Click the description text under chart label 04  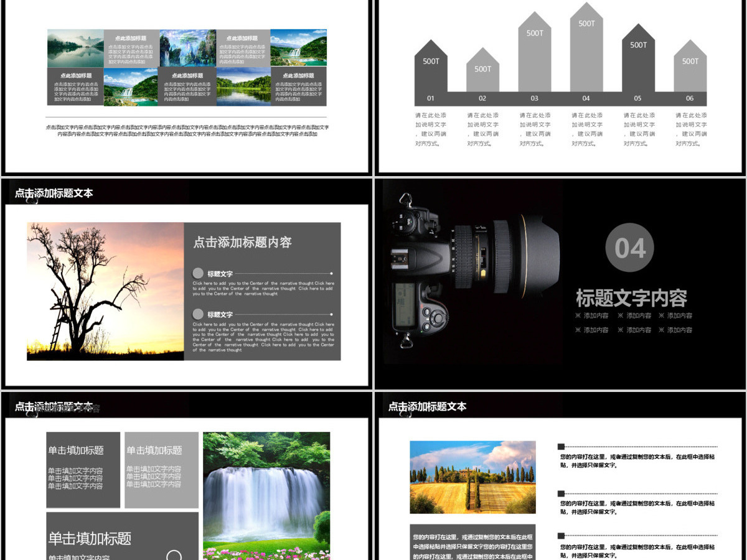click(587, 129)
